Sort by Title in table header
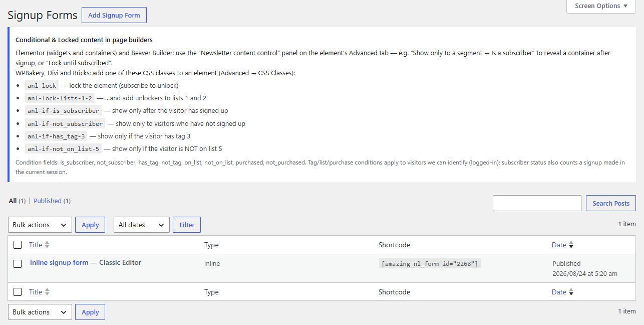Screen dimensions: 644x325 [36, 245]
